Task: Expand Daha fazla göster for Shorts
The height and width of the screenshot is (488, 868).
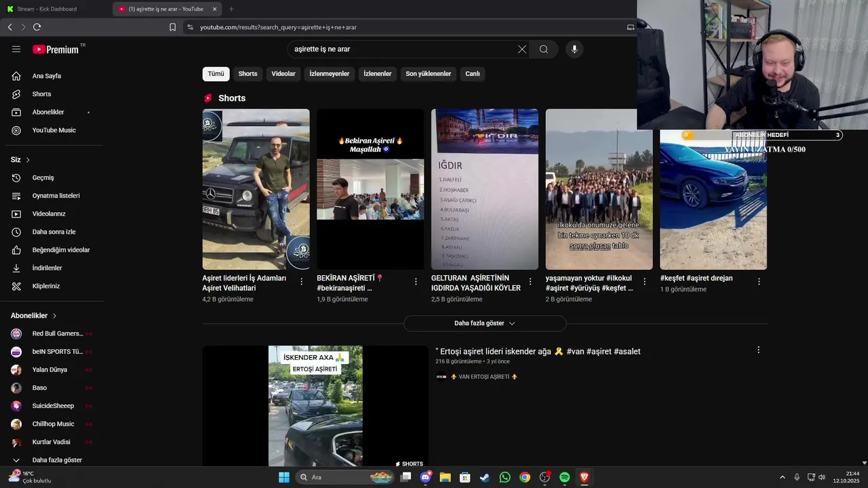Action: (485, 323)
